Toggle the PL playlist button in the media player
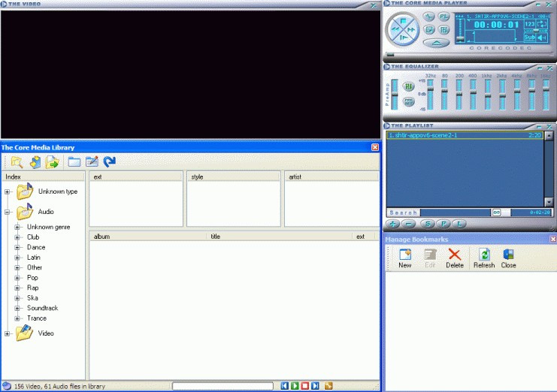Screen dimensions: 557x392 [443, 17]
